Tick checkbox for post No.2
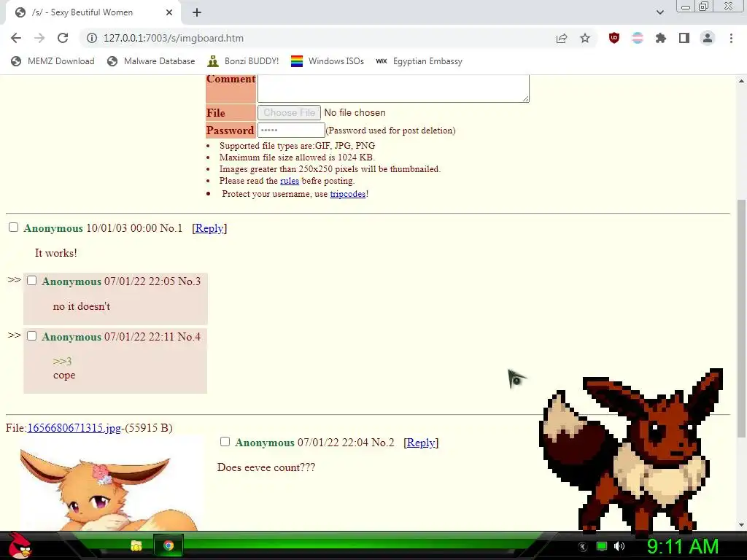 [x=225, y=442]
